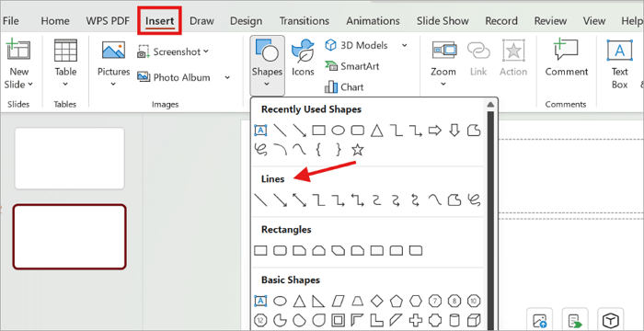Open the Insert ribbon tab
644x331 pixels.
pos(160,20)
